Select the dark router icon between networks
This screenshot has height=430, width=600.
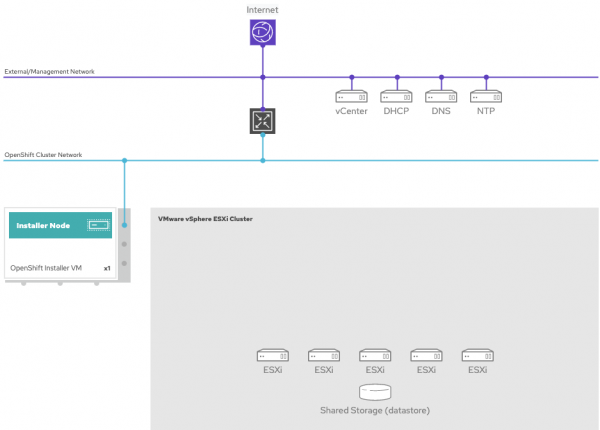click(x=262, y=121)
